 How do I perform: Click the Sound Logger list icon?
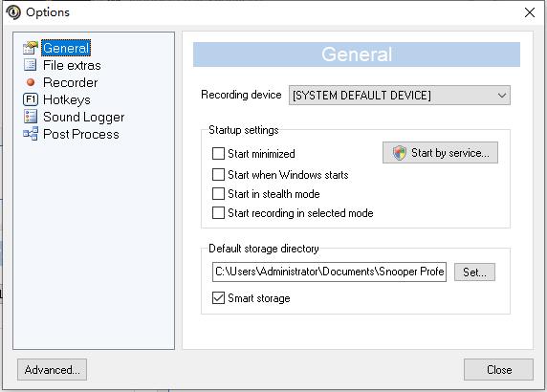coord(31,117)
